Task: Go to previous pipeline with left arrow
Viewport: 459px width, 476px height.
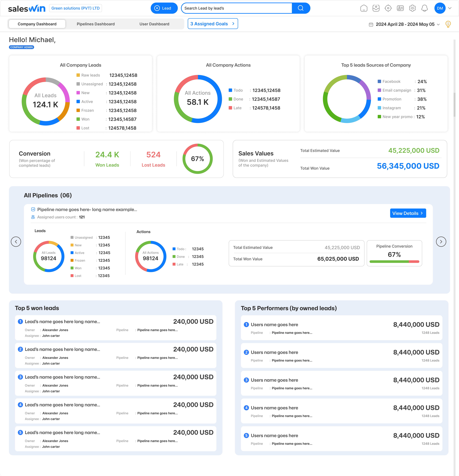Action: pyautogui.click(x=16, y=242)
